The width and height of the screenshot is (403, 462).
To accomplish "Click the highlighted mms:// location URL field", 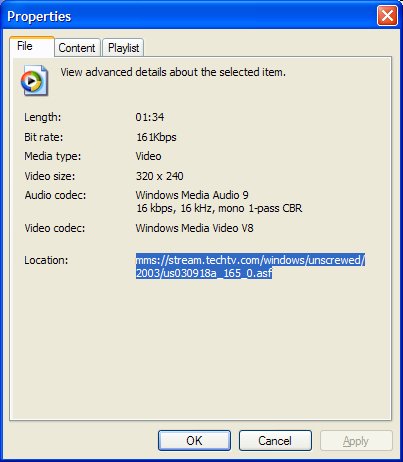I will (250, 266).
